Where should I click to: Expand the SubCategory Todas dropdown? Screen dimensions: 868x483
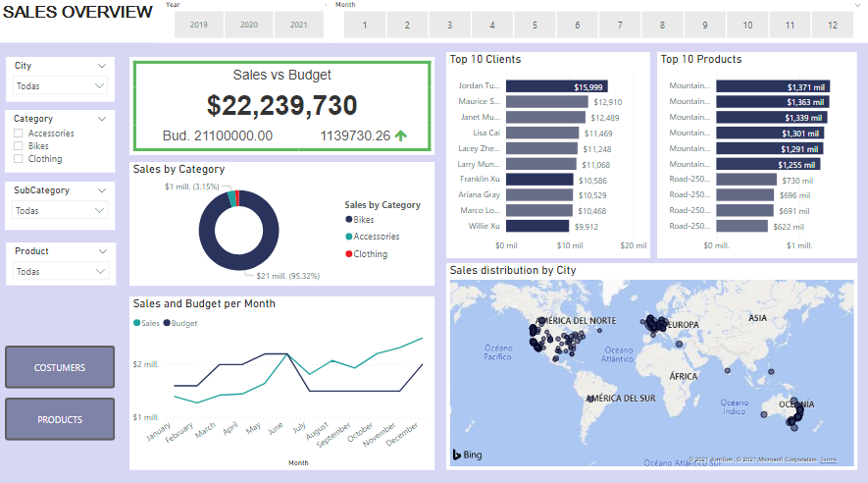60,211
